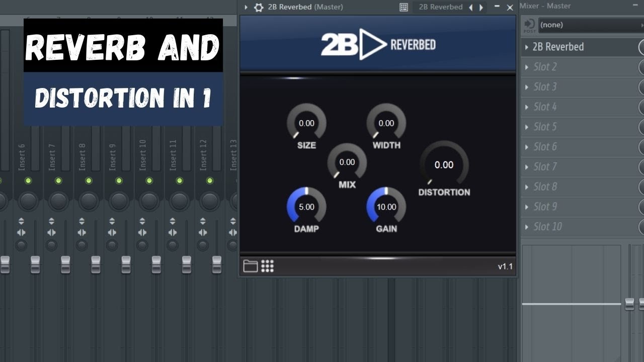The width and height of the screenshot is (644, 362).
Task: Invert polarity on Insert 11
Action: pos(173,221)
